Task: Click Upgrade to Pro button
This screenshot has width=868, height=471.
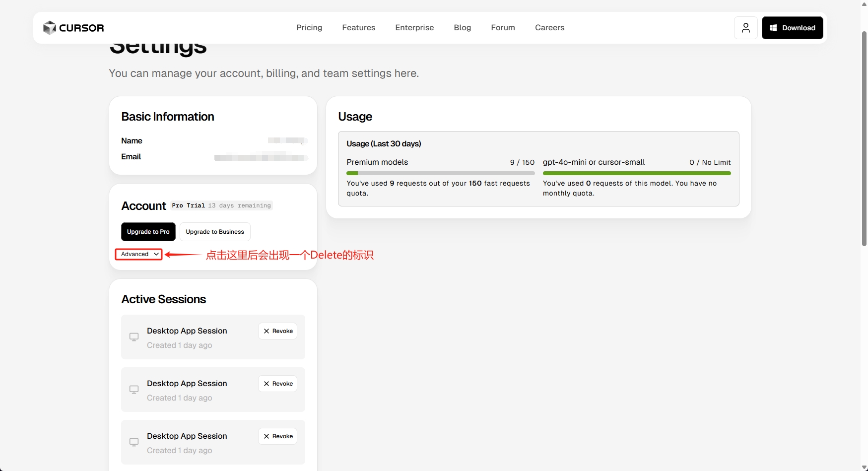Action: (x=148, y=232)
